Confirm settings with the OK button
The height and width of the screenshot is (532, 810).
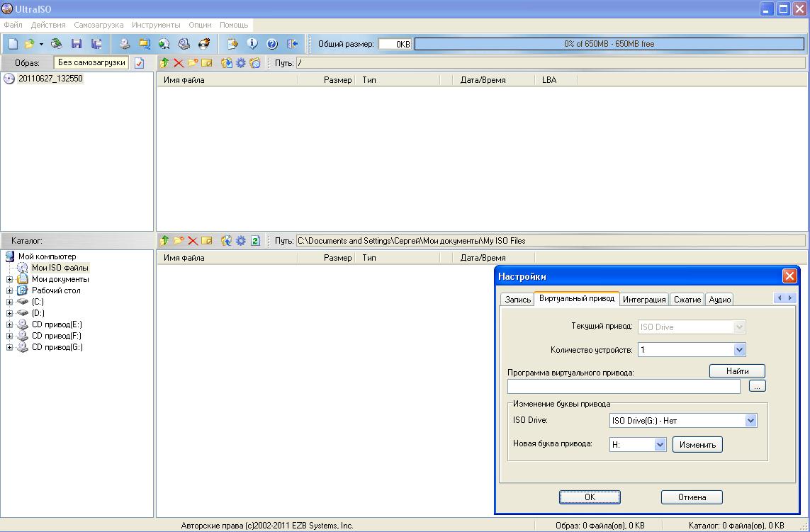590,497
